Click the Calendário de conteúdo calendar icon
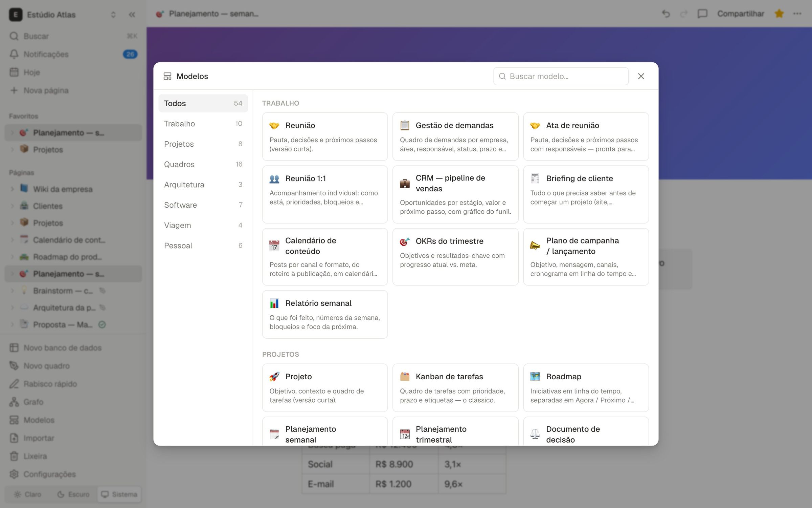This screenshot has height=508, width=812. tap(274, 246)
